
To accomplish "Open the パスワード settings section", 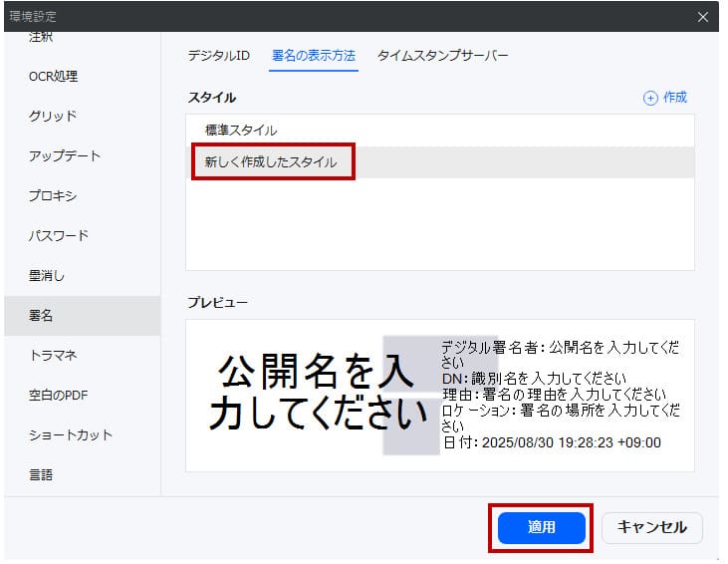I will 59,236.
